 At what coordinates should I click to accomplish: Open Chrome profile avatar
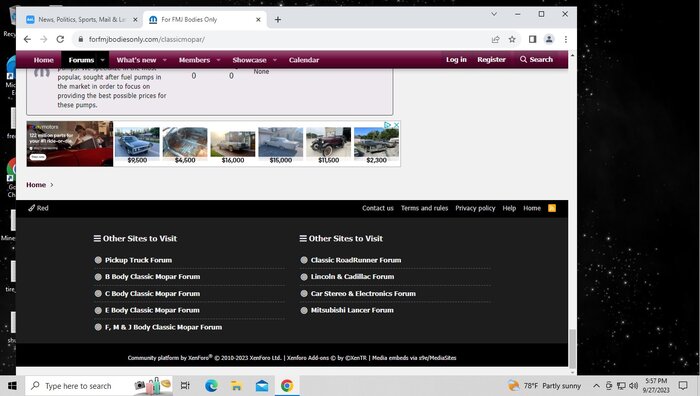pos(549,39)
